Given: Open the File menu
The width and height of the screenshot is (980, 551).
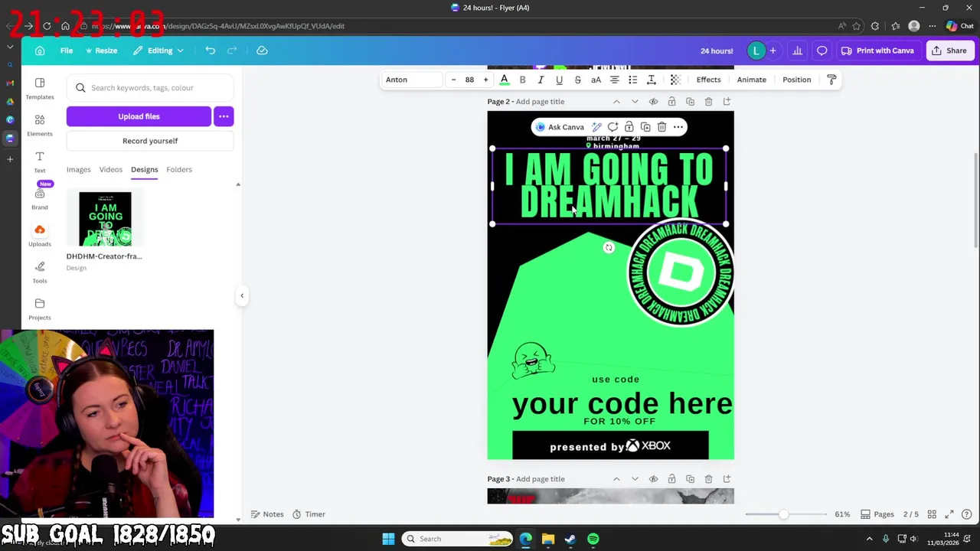Looking at the screenshot, I should coord(67,51).
